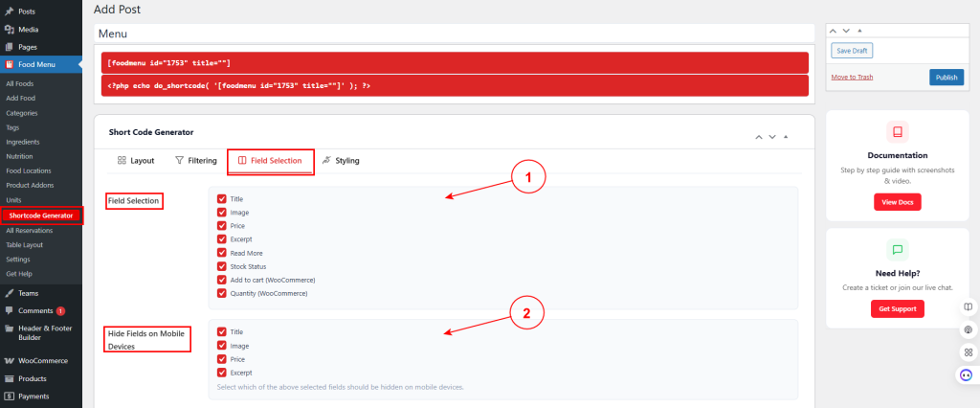Click the Need Help chat bubble icon
This screenshot has width=980, height=408.
[x=898, y=250]
